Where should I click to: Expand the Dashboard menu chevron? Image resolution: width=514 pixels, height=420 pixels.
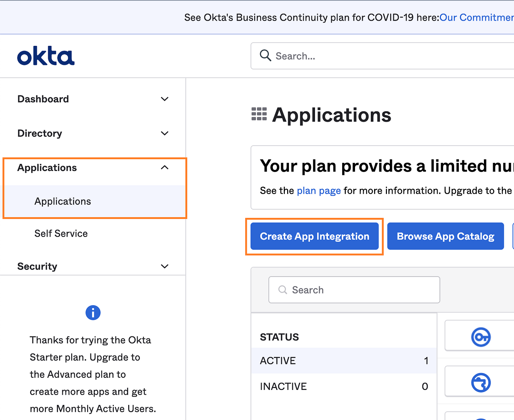tap(165, 99)
